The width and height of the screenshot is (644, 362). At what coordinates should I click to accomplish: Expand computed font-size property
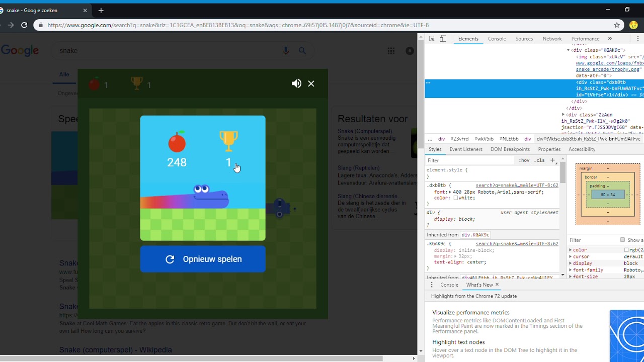click(571, 277)
